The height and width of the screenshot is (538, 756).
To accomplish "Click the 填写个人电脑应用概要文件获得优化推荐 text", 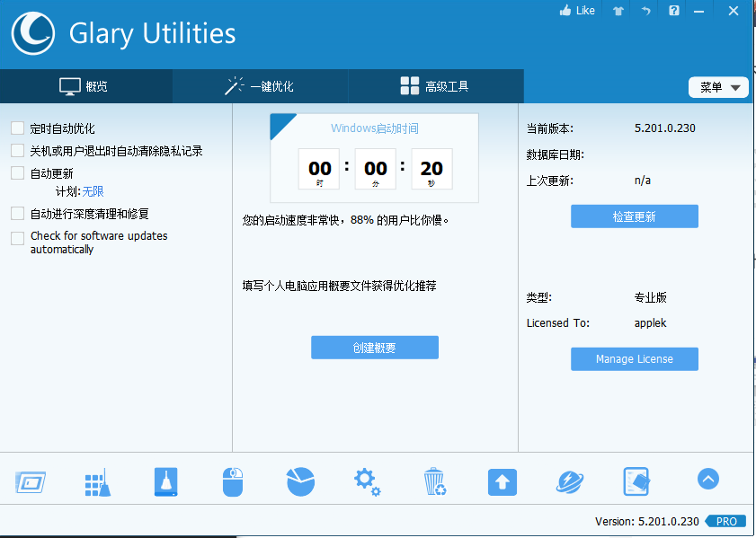I will point(340,286).
